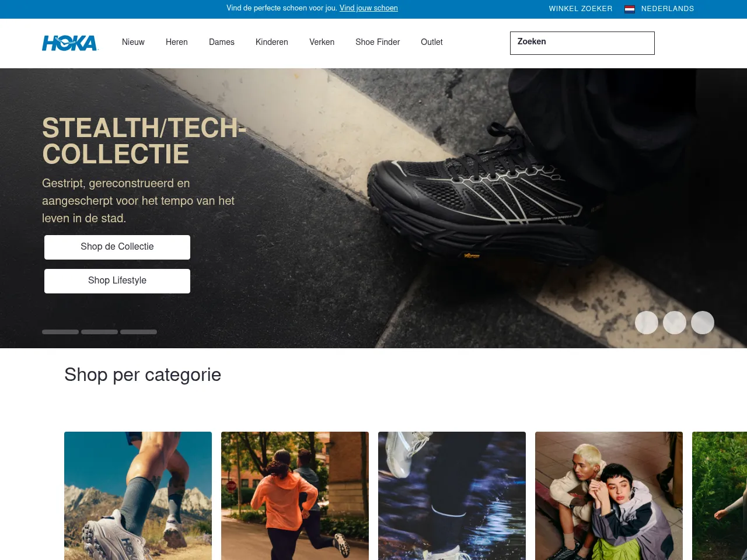Viewport: 747px width, 560px height.
Task: Open the NEDERLANDS country selector
Action: click(668, 9)
